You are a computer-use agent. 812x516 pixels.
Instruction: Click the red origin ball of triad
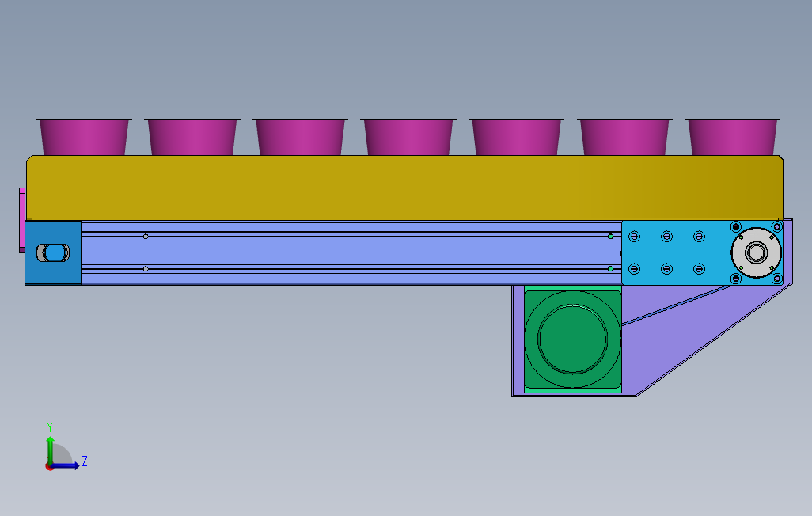49,467
